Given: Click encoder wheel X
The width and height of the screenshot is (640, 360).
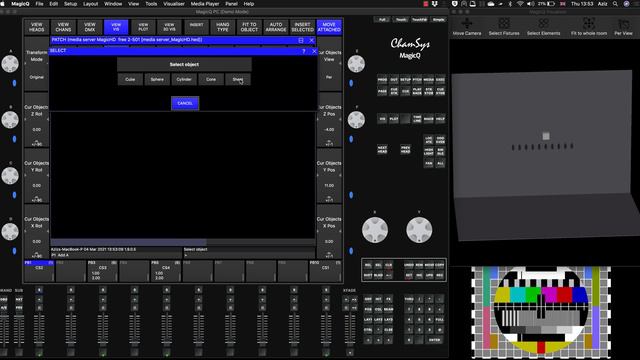Looking at the screenshot, I should [x=375, y=230].
